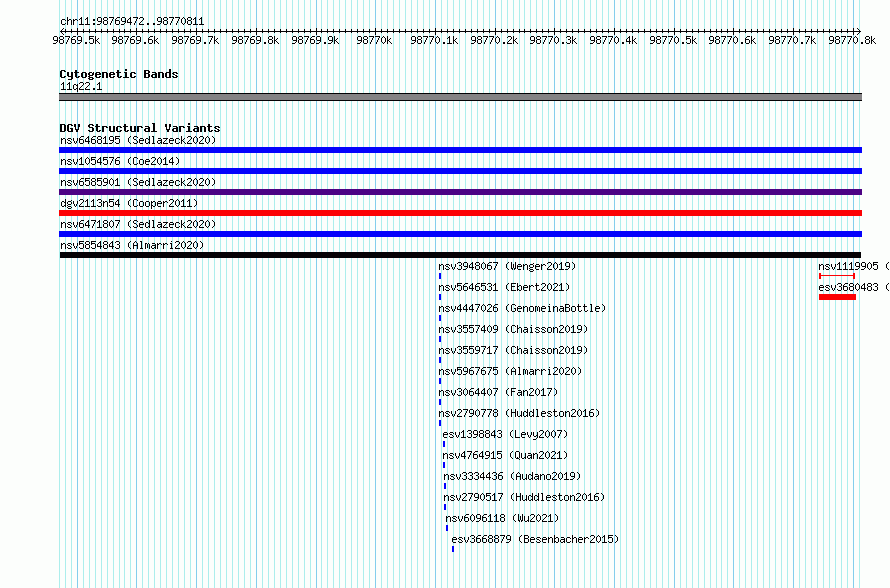
Task: Click ruler tick labeled 98770.2k
Action: point(494,40)
